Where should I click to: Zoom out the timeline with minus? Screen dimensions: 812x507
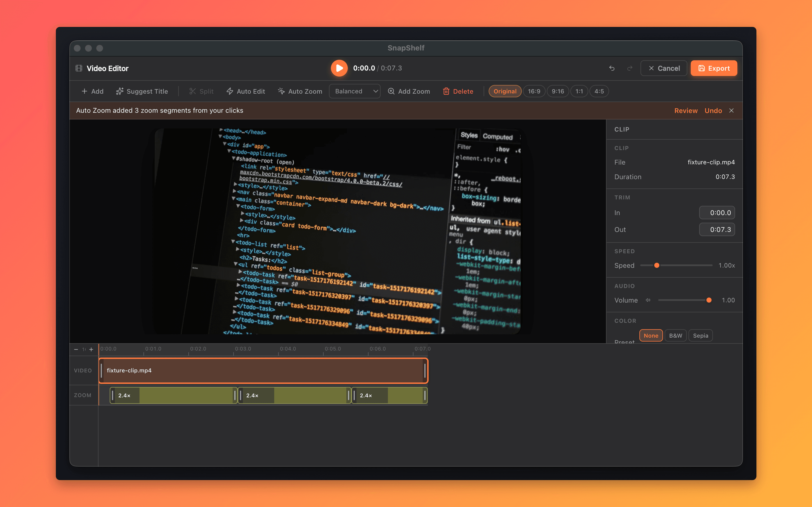click(x=76, y=349)
